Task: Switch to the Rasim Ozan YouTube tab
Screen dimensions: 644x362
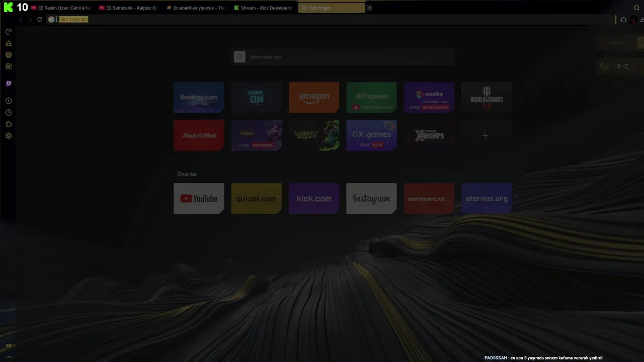Action: point(62,8)
